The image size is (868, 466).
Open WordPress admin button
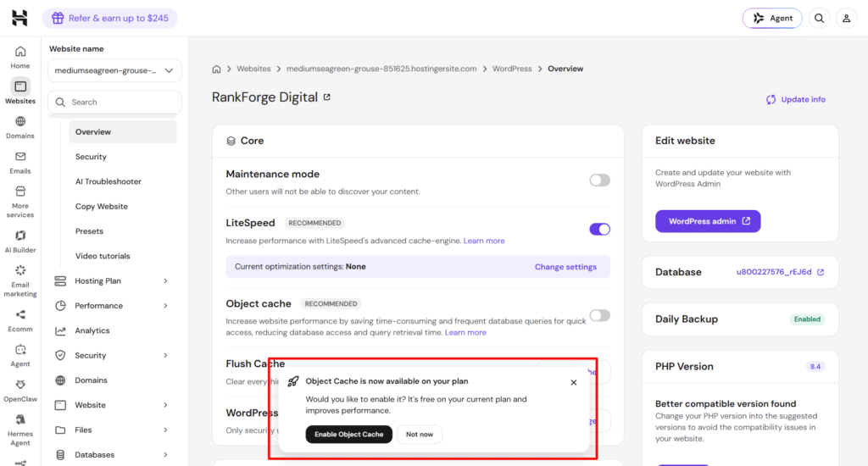[x=708, y=221]
